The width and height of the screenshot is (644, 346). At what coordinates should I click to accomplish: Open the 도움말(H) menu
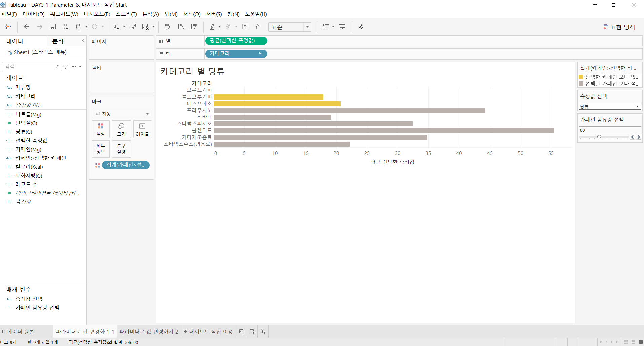click(256, 14)
